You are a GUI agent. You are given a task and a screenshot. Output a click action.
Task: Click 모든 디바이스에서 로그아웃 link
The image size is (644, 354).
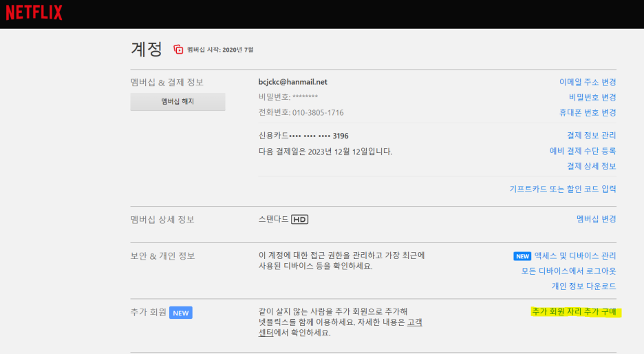tap(568, 271)
